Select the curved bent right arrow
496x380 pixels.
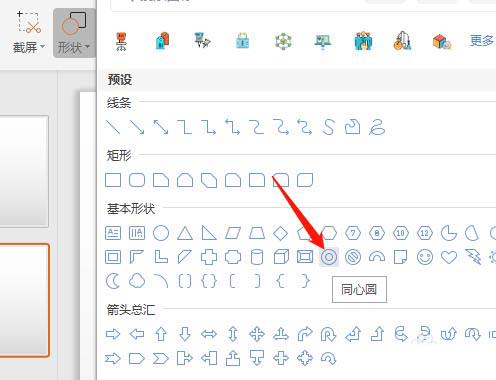tap(305, 334)
